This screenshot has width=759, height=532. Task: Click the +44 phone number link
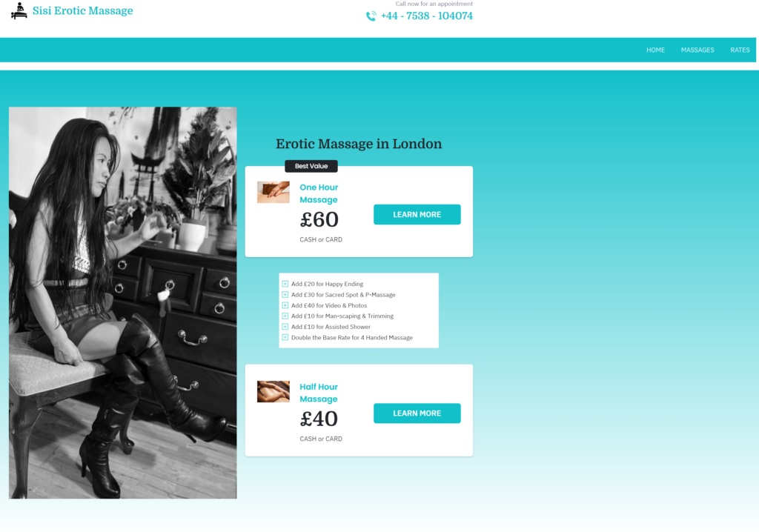coord(427,16)
